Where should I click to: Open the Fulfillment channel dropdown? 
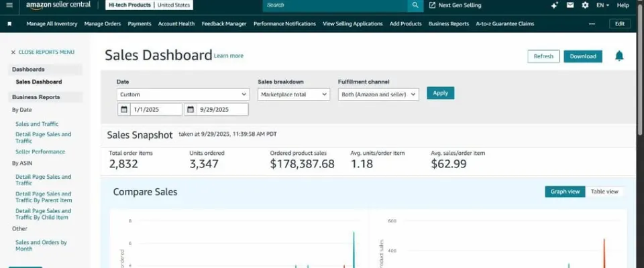point(378,94)
